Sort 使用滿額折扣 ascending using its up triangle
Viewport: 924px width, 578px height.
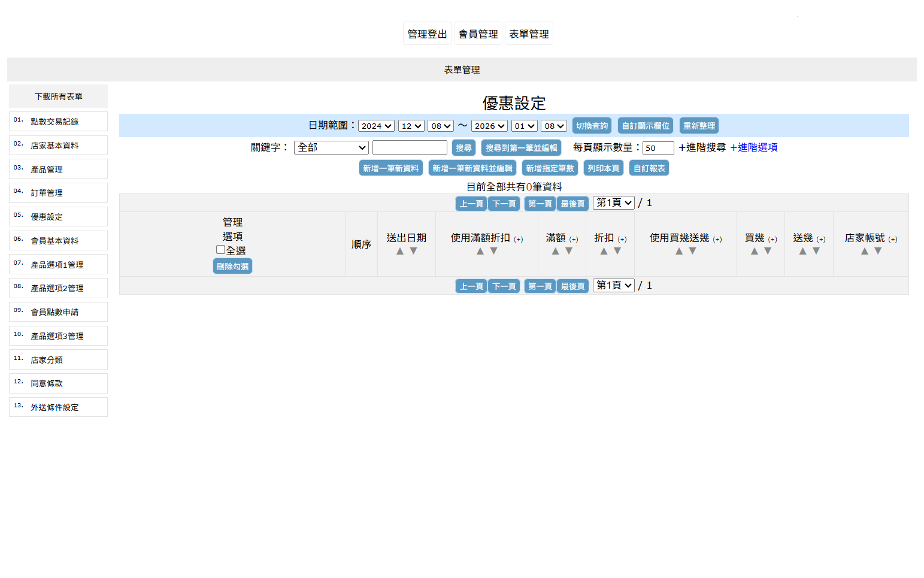[480, 251]
